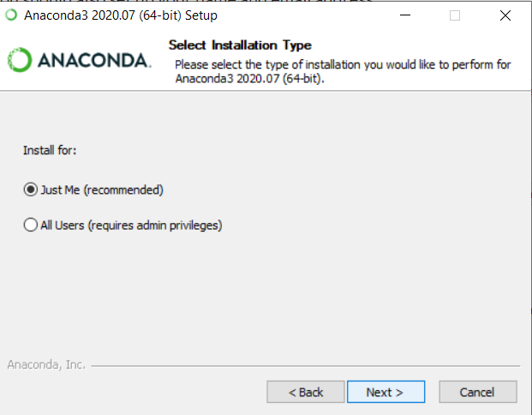Click the "Anaconda, Inc." branding text
The height and width of the screenshot is (415, 532).
pos(46,364)
